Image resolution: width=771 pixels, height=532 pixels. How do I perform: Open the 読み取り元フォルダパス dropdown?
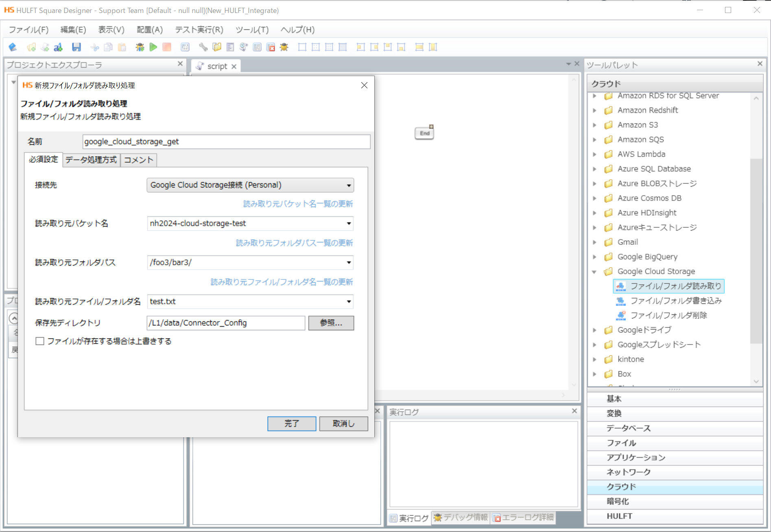pos(349,263)
